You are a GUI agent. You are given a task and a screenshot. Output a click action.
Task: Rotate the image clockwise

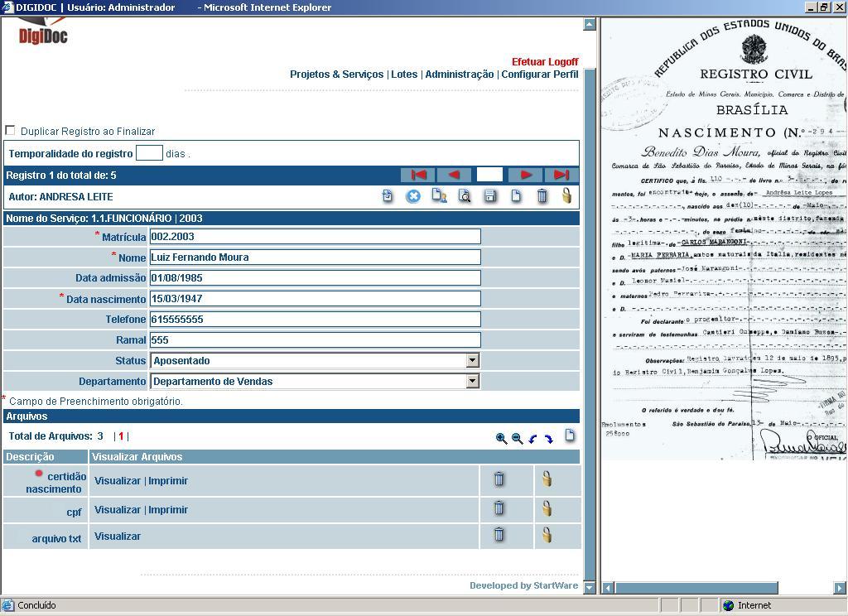point(549,439)
